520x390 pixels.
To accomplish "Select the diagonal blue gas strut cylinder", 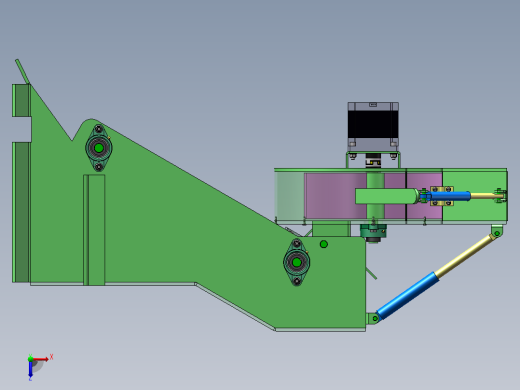I will click(x=408, y=295).
